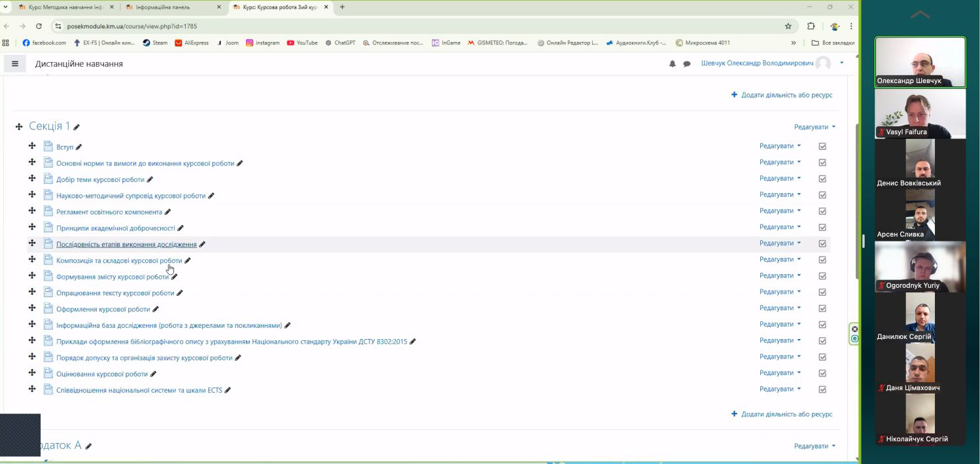Click the notifications bell icon
Image resolution: width=980 pixels, height=464 pixels.
click(672, 63)
